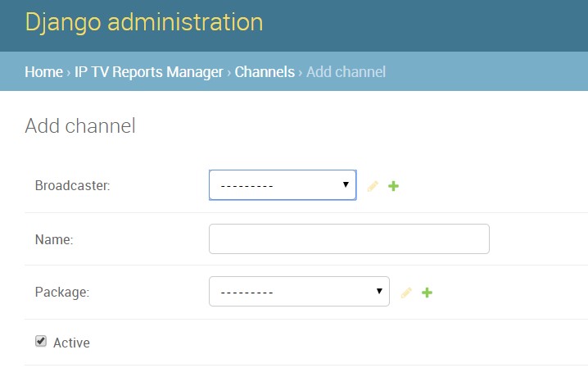Go to Home in the breadcrumb
This screenshot has height=386, width=588.
tap(44, 71)
